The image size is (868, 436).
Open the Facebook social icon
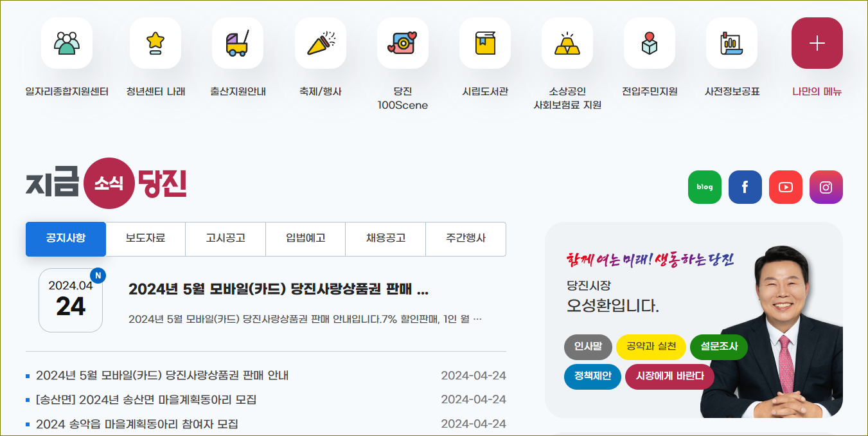(745, 186)
